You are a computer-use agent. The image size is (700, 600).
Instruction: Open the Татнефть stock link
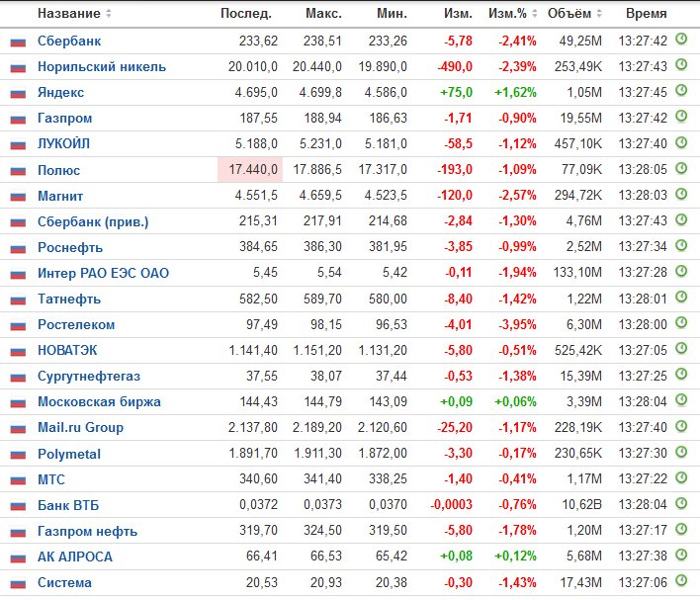point(69,299)
